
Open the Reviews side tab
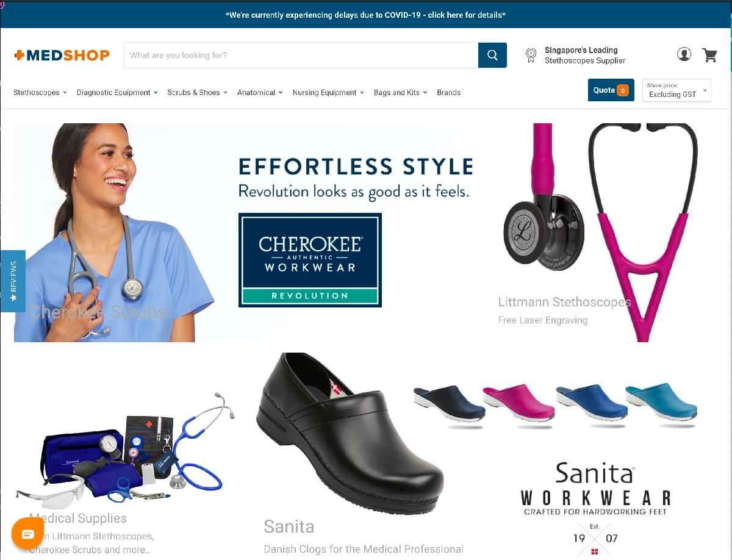(x=13, y=281)
